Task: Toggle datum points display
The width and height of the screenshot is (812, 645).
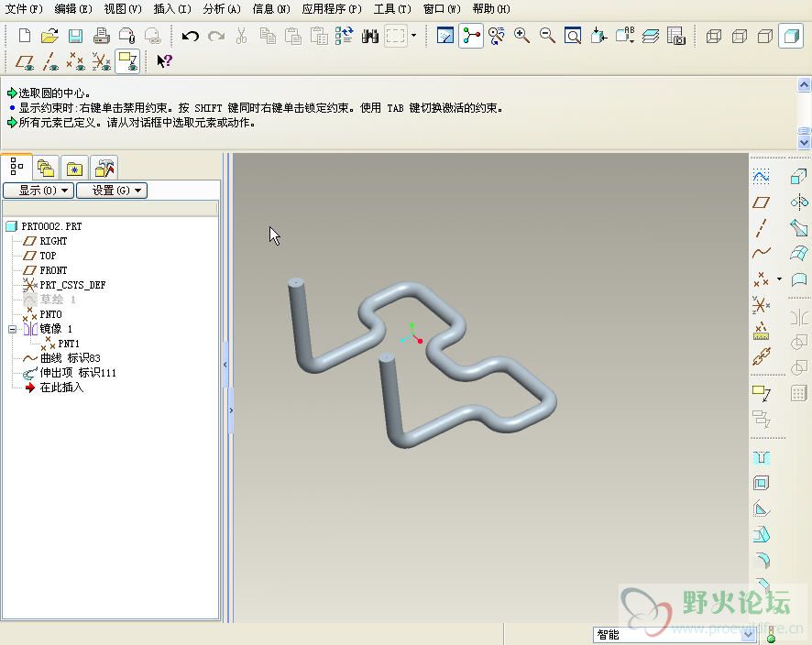Action: [x=75, y=61]
